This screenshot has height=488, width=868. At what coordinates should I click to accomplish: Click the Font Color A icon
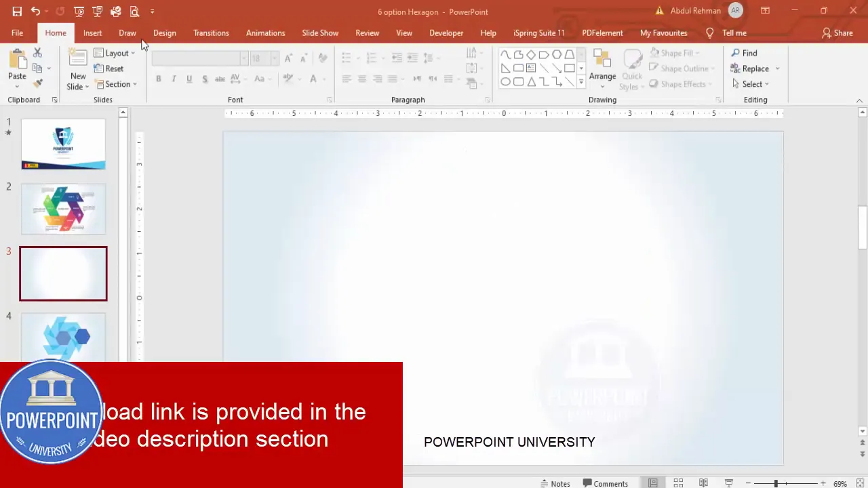pyautogui.click(x=313, y=79)
